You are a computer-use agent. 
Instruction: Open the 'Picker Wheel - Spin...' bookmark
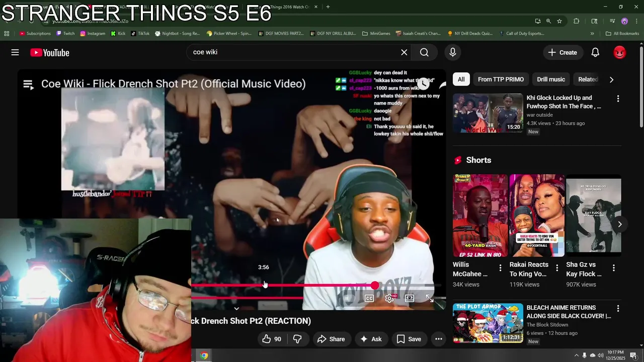229,34
